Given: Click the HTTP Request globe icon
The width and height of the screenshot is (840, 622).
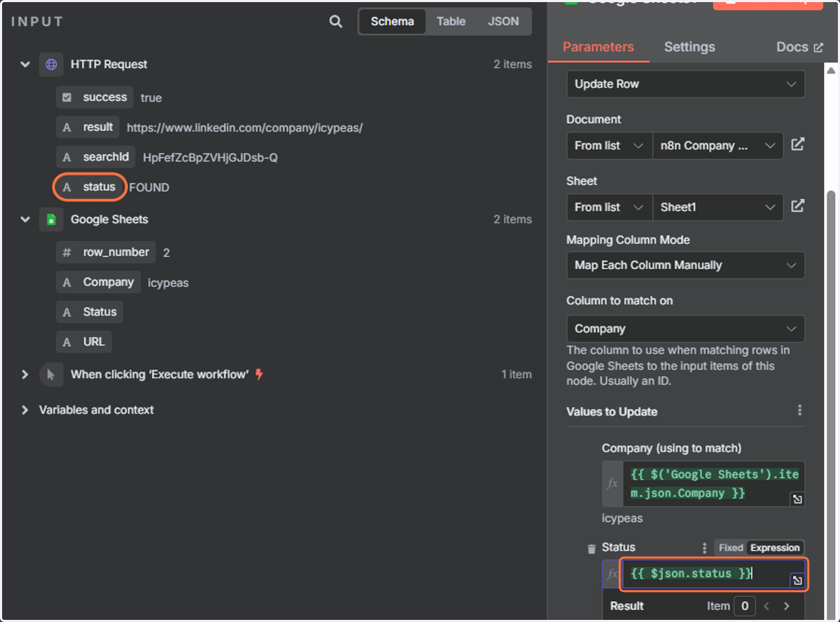Looking at the screenshot, I should (51, 64).
